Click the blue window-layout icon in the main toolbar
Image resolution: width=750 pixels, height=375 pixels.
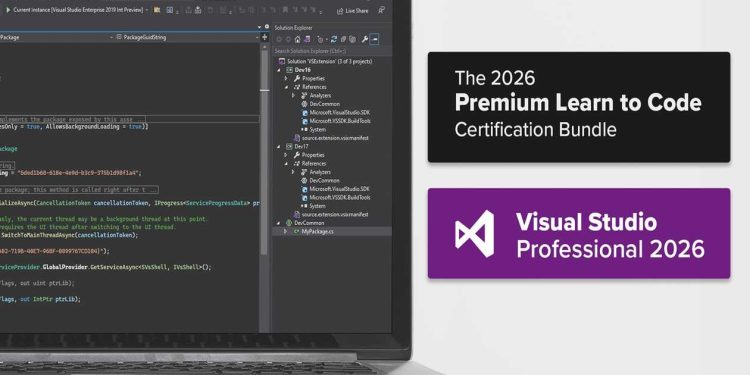(x=169, y=10)
